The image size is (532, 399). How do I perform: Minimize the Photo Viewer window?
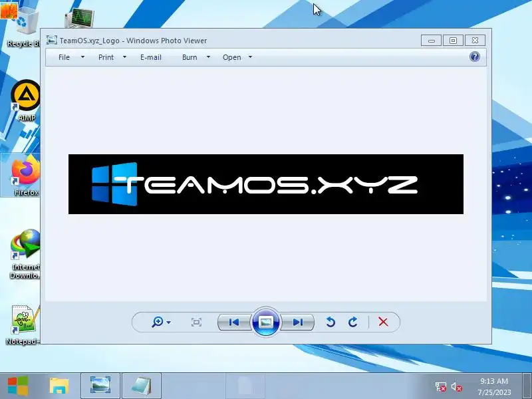(431, 41)
